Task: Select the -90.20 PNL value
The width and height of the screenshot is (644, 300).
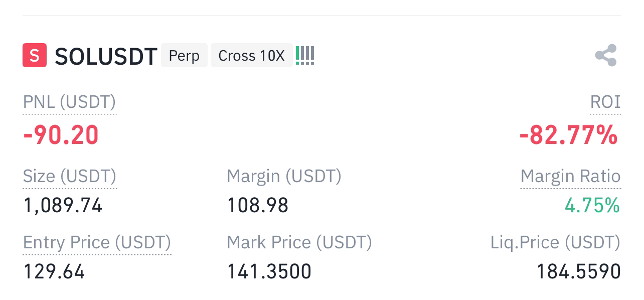Action: (x=61, y=135)
